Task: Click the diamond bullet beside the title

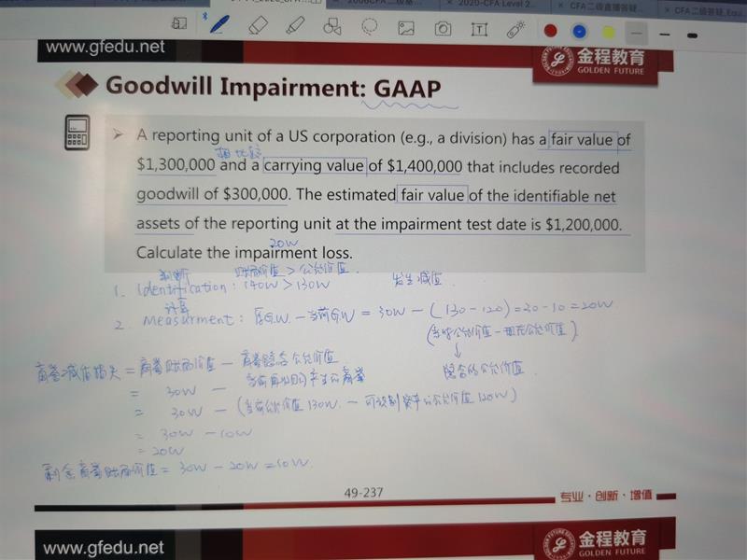Action: [78, 85]
